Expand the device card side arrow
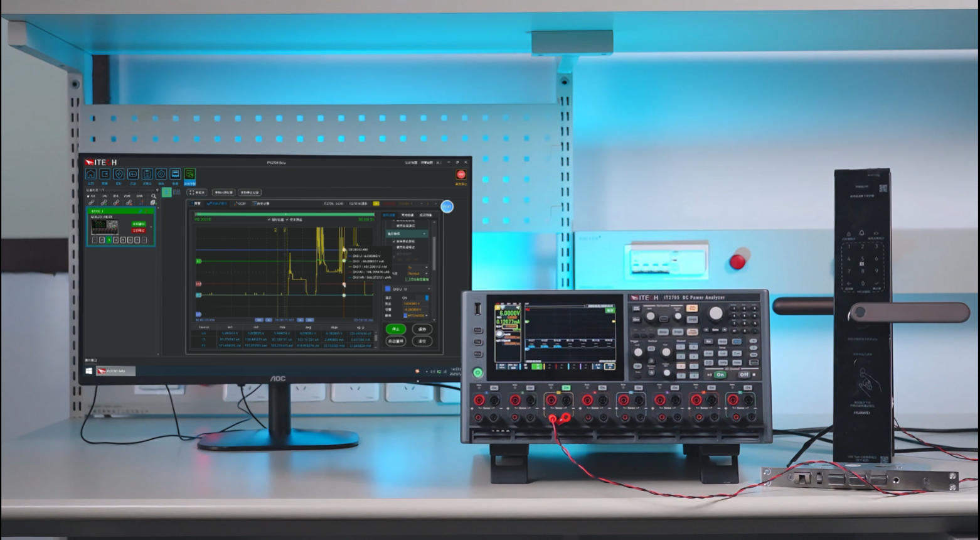 pos(151,227)
